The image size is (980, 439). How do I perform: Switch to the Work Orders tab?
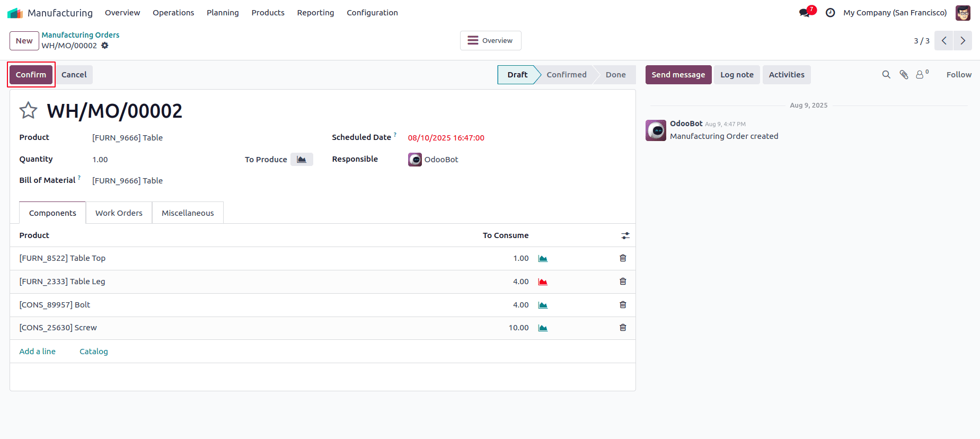click(x=119, y=213)
